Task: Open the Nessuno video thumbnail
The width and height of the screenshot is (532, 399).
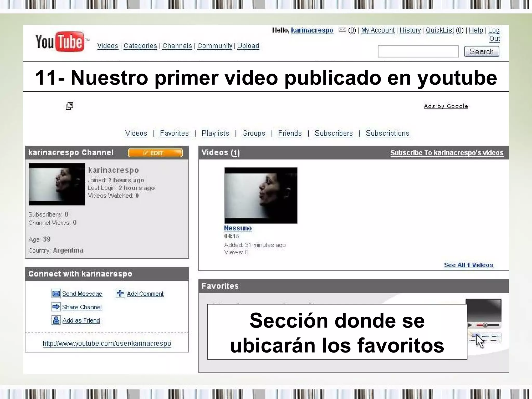Action: pos(261,195)
